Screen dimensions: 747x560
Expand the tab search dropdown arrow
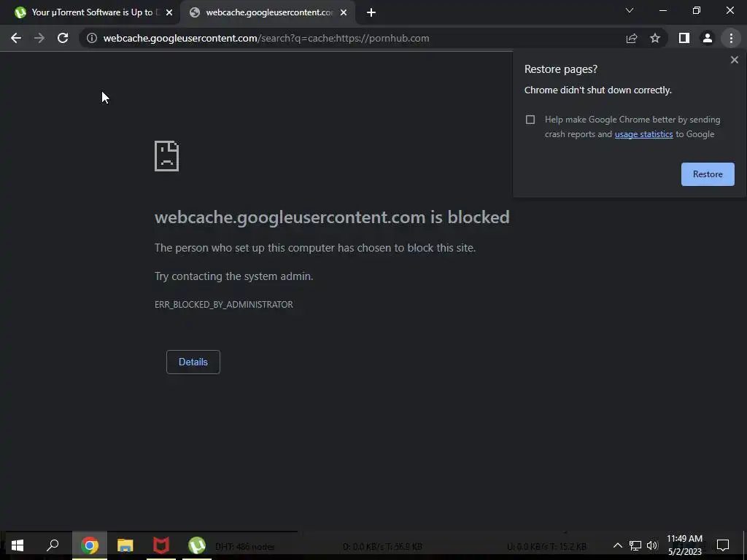pyautogui.click(x=630, y=10)
